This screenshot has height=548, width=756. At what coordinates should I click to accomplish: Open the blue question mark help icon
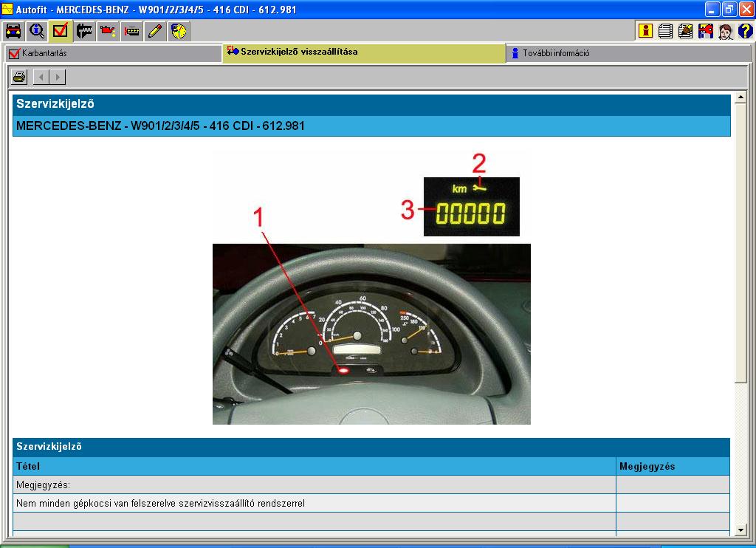(x=746, y=31)
